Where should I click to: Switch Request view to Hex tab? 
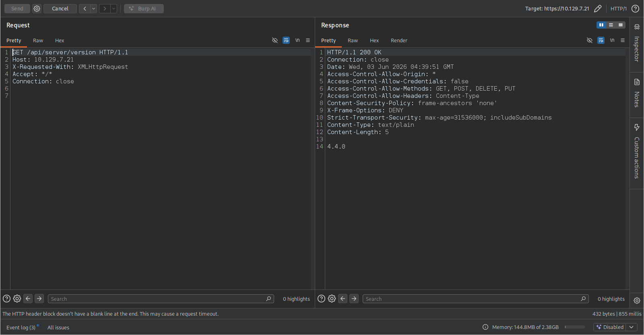coord(60,40)
